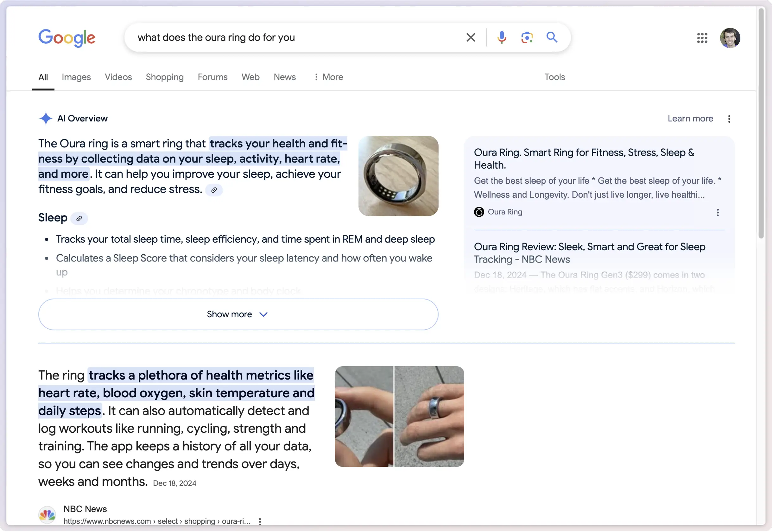
Task: Open the three-dot menu on the Oura Ring card
Action: [718, 213]
